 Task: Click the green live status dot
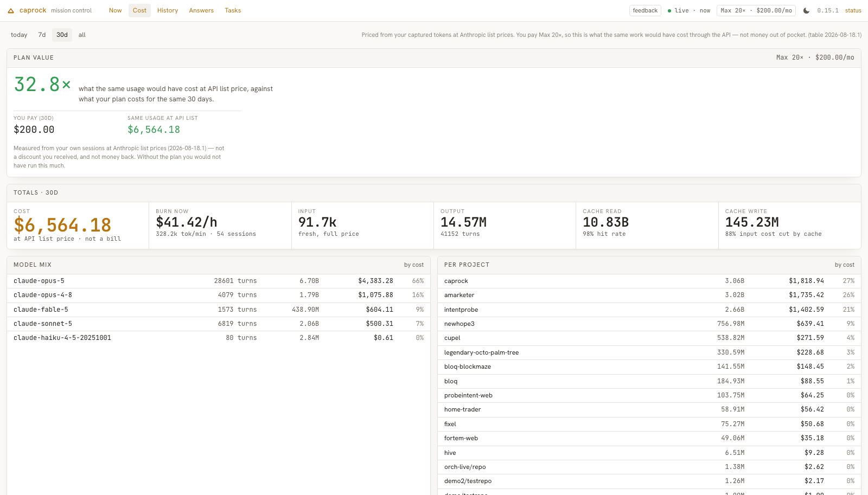click(669, 10)
